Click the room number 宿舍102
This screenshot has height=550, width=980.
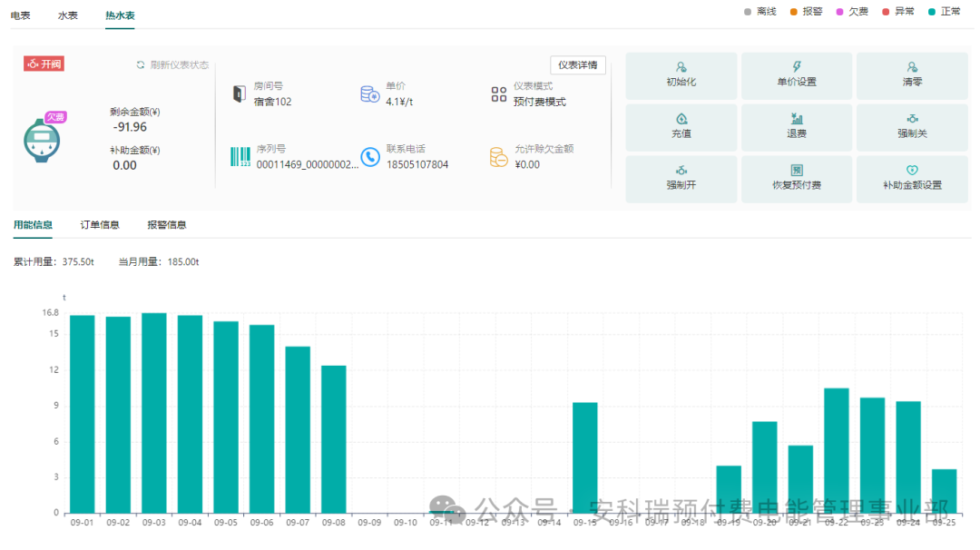click(x=272, y=102)
